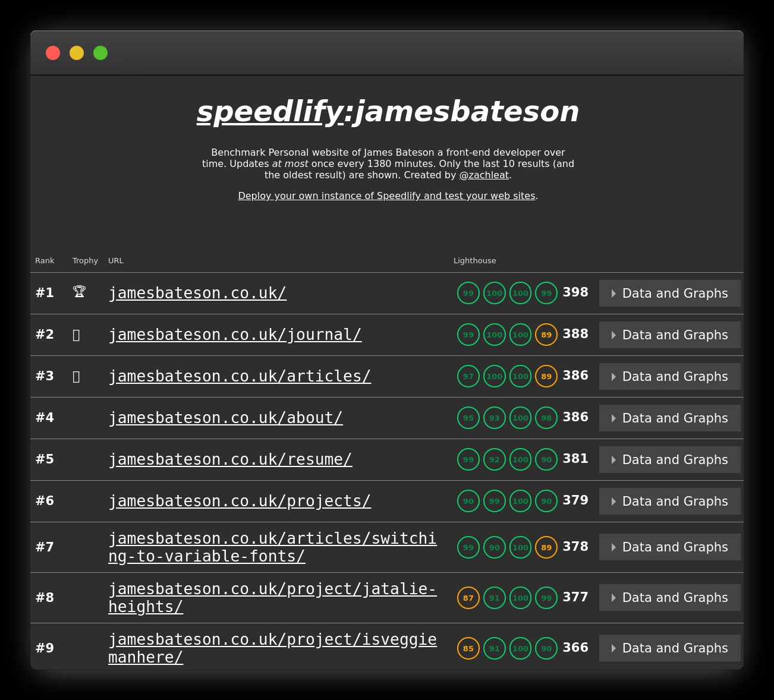Click the total score 398
774x700 pixels.
point(575,292)
